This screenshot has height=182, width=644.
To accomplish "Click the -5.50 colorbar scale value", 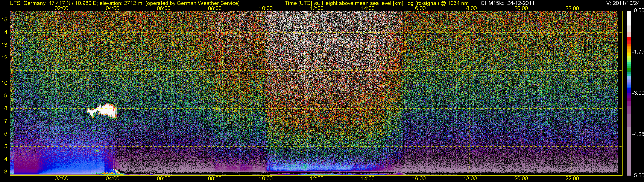I will (x=638, y=176).
